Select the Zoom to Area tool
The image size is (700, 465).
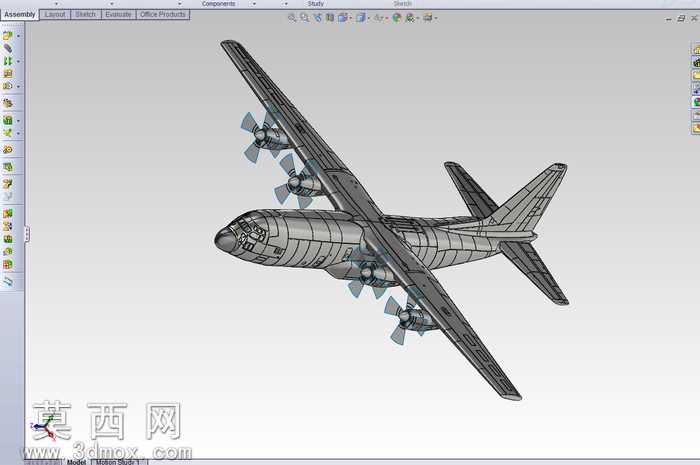pos(304,18)
